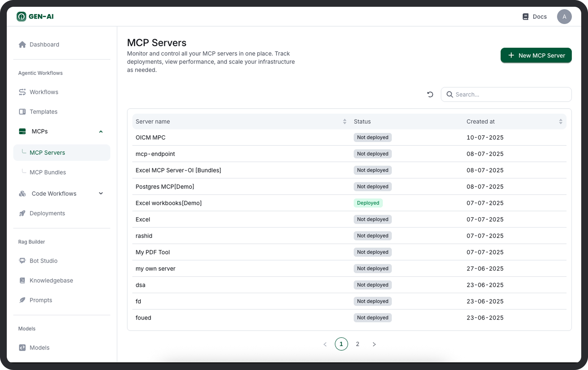Click the New MCP Server button
Image resolution: width=588 pixels, height=370 pixels.
pyautogui.click(x=536, y=55)
